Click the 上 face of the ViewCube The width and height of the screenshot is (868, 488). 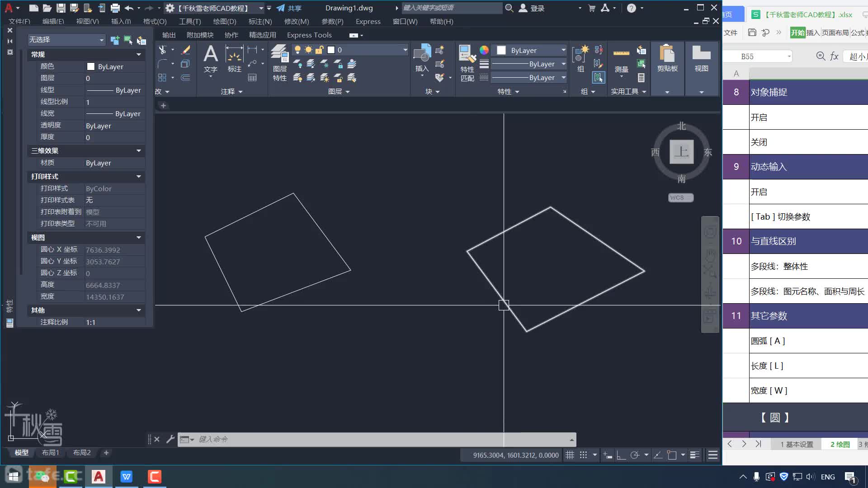[681, 152]
